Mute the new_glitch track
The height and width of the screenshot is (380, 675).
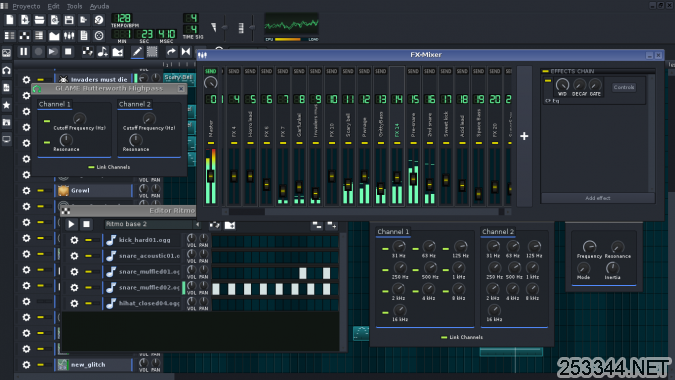tap(40, 365)
